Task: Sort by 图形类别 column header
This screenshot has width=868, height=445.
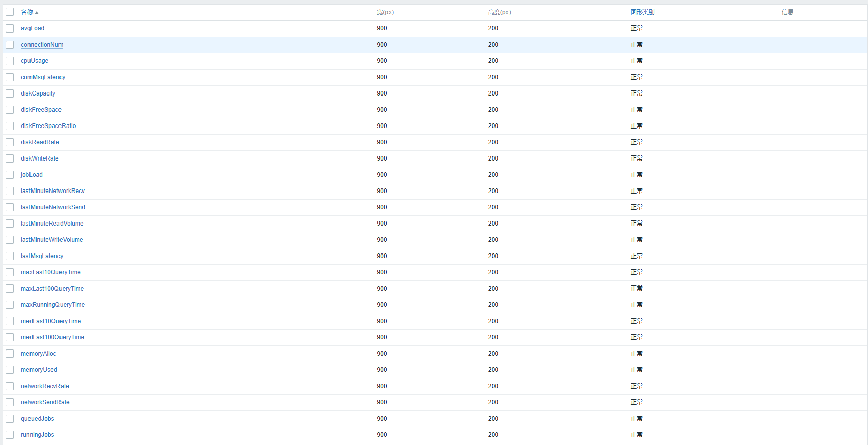Action: 642,12
